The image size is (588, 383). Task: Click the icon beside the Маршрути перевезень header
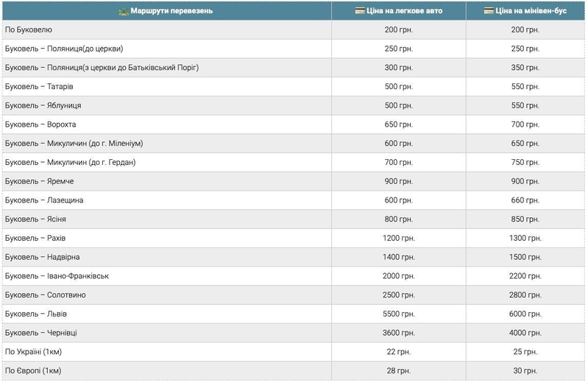point(124,11)
